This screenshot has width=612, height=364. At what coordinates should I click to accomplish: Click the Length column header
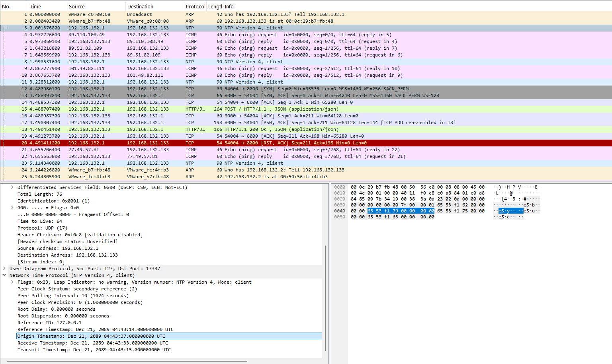pyautogui.click(x=215, y=7)
